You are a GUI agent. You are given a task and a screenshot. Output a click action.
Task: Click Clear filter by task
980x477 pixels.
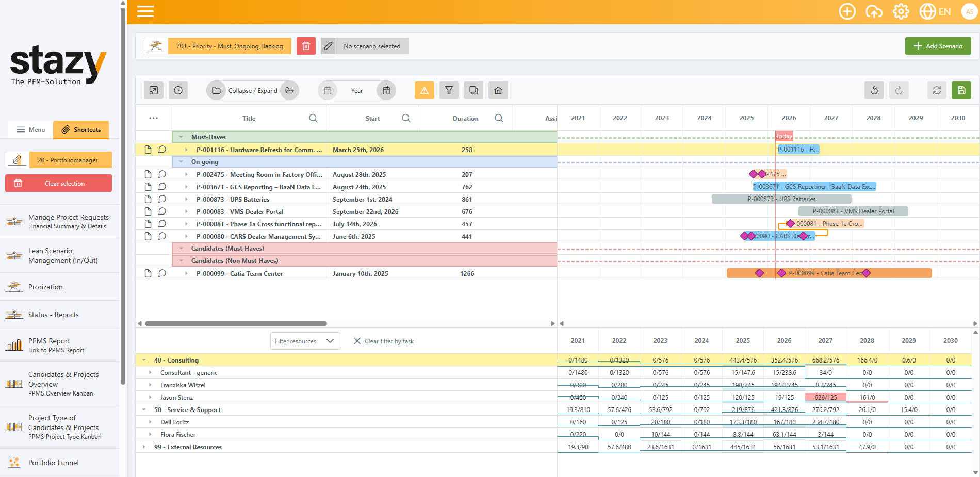(x=383, y=341)
